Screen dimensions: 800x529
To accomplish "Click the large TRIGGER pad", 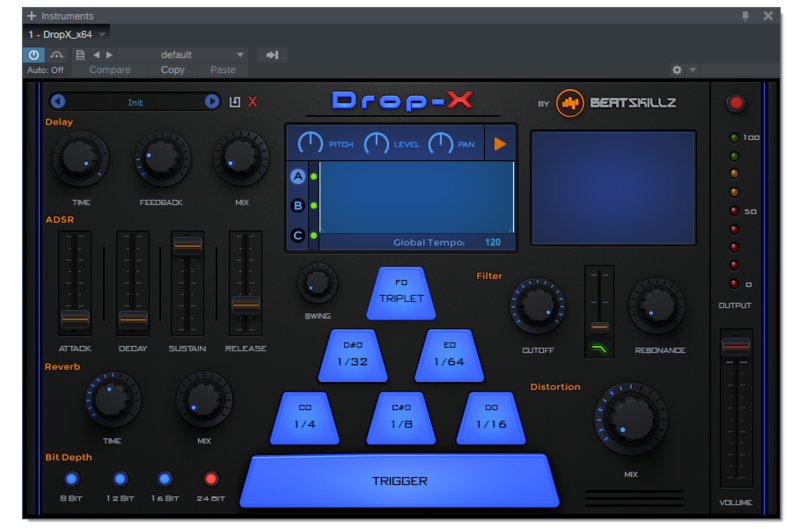I will point(399,481).
